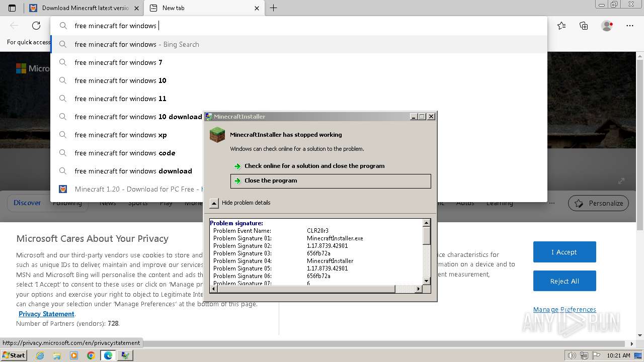Image resolution: width=644 pixels, height=362 pixels.
Task: Open Windows Explorer folder in taskbar
Action: coord(57,355)
